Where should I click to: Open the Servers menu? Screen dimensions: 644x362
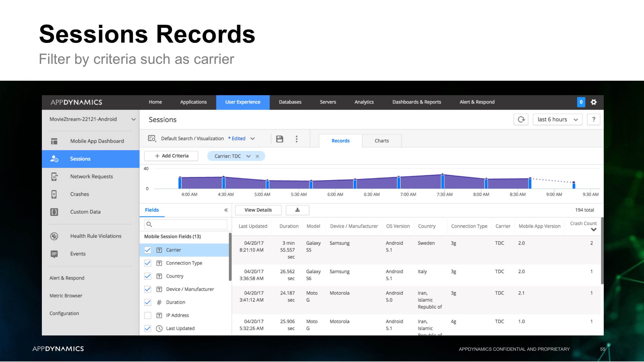click(x=328, y=102)
